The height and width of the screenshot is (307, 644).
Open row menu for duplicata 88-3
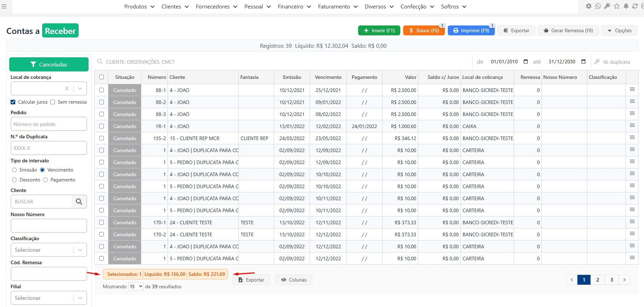pyautogui.click(x=632, y=114)
